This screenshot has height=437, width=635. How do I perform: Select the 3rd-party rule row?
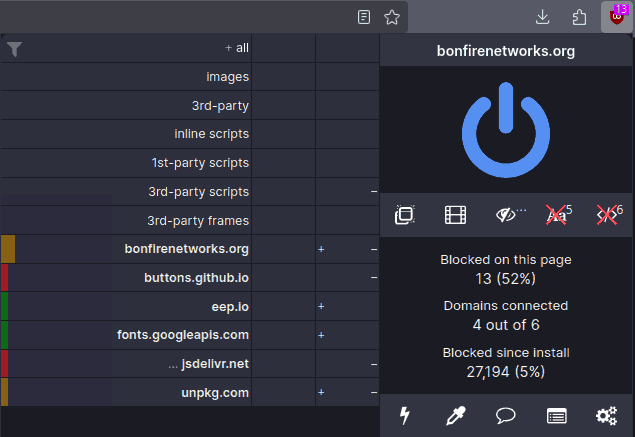point(126,106)
